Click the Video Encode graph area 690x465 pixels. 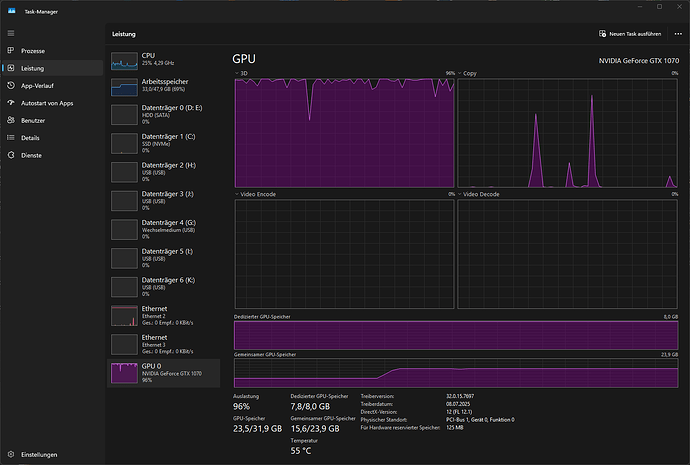[345, 254]
